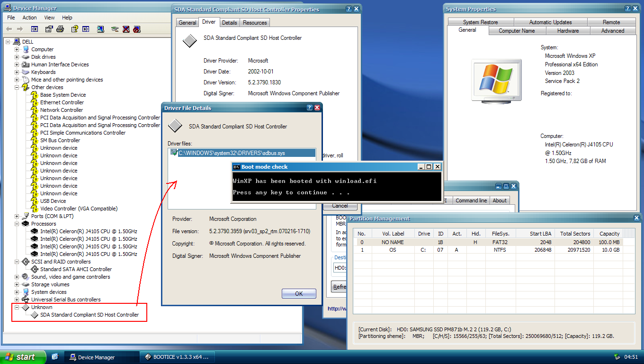Viewport: 644px width, 364px height.
Task: Click the icon beside Standard SATA AHCI Controller
Action: click(x=35, y=269)
